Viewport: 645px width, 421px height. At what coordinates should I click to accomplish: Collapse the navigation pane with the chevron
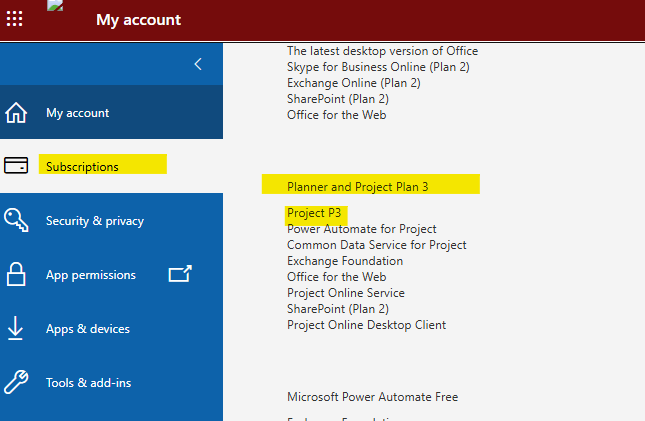tap(198, 64)
